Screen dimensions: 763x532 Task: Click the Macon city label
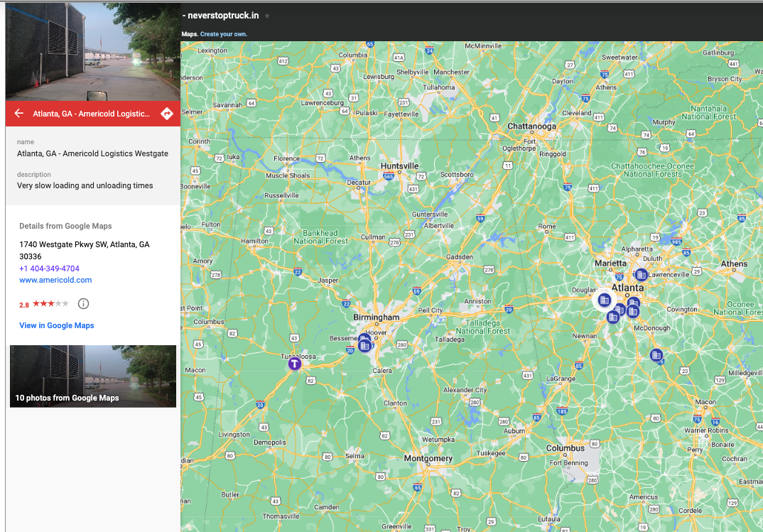(705, 402)
